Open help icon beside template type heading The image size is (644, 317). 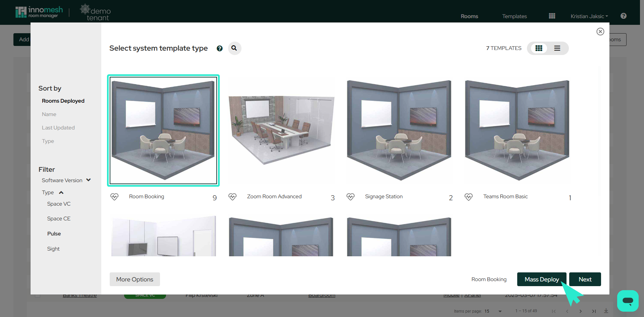click(220, 49)
